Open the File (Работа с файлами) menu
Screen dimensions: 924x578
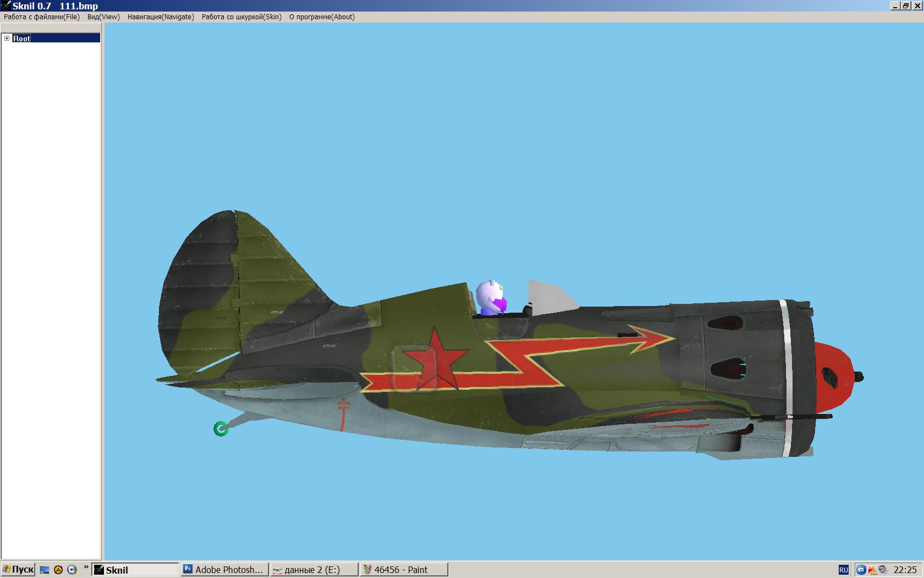pyautogui.click(x=42, y=17)
